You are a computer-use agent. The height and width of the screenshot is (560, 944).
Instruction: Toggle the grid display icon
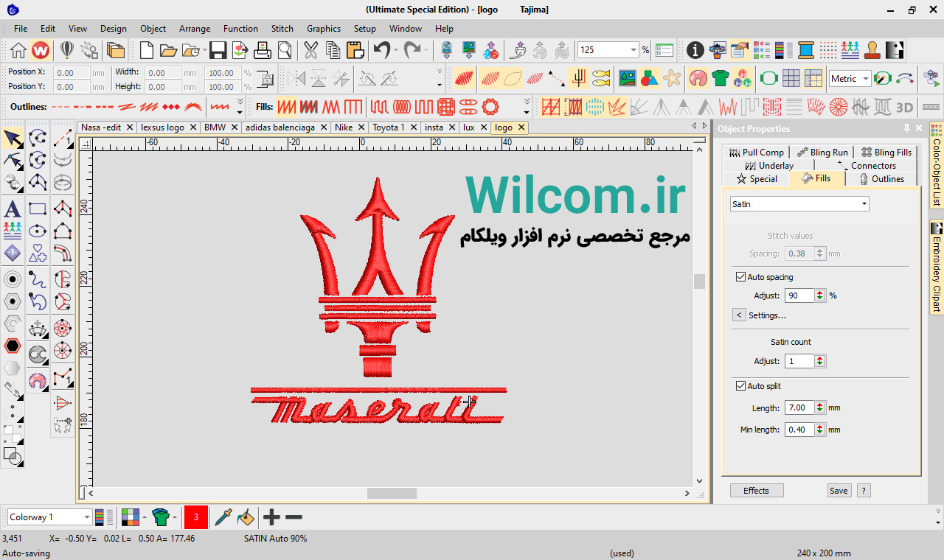pyautogui.click(x=791, y=78)
